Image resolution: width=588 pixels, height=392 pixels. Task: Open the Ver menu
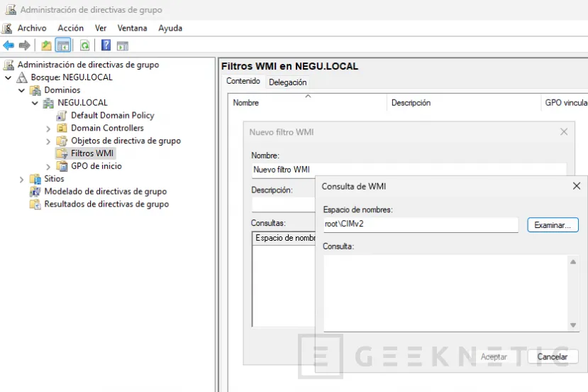[x=101, y=28]
